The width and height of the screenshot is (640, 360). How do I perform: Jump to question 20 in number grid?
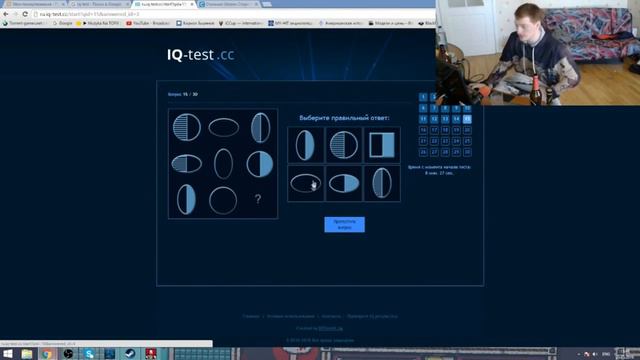point(467,130)
